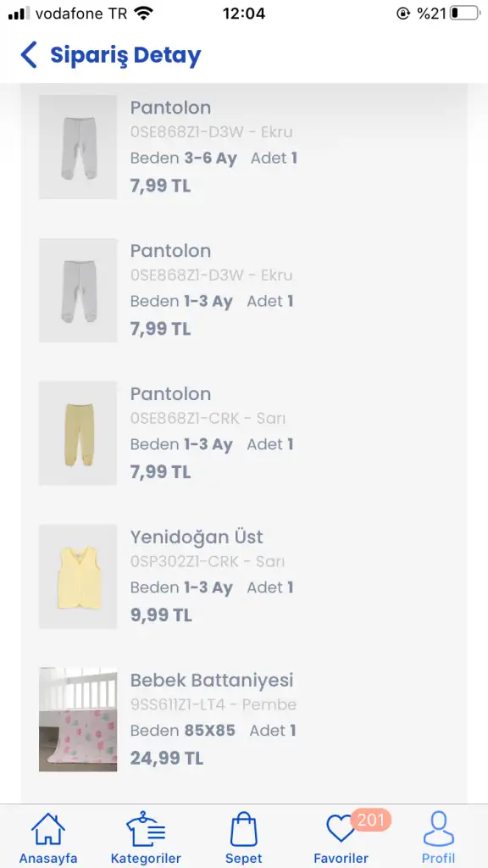Tap the Sipariş Detay header title
This screenshot has width=488, height=868.
click(125, 55)
